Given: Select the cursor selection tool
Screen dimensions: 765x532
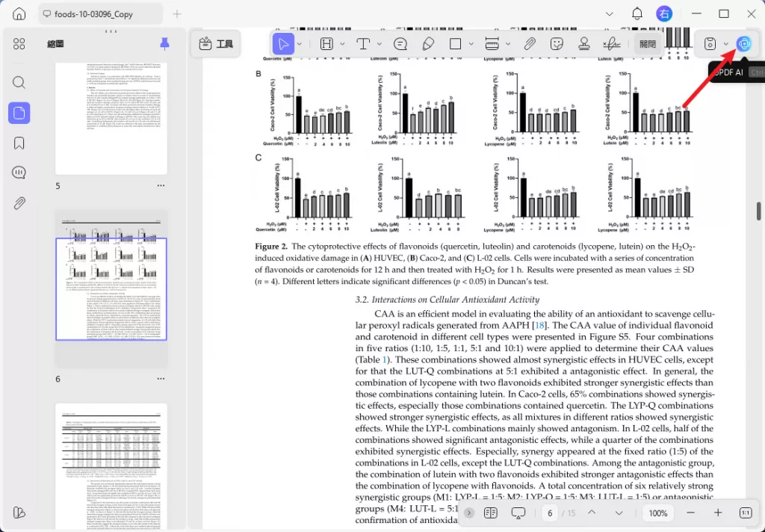Looking at the screenshot, I should [x=283, y=44].
